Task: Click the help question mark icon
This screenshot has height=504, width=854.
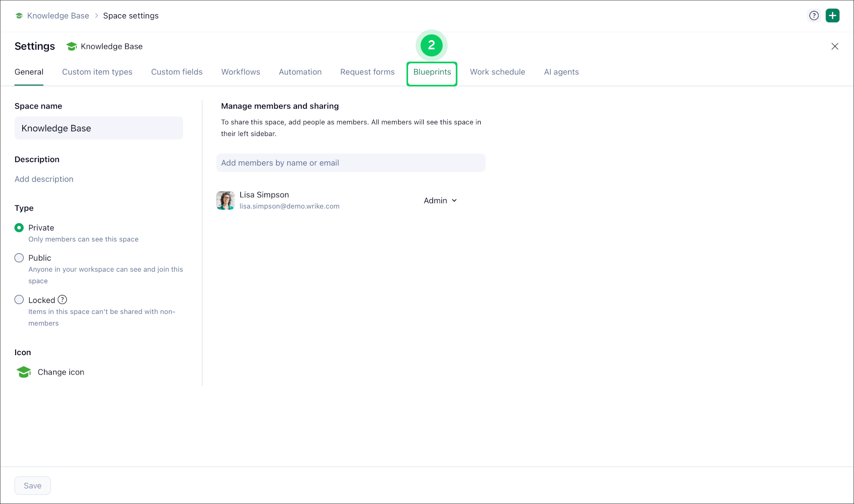Action: 814,16
